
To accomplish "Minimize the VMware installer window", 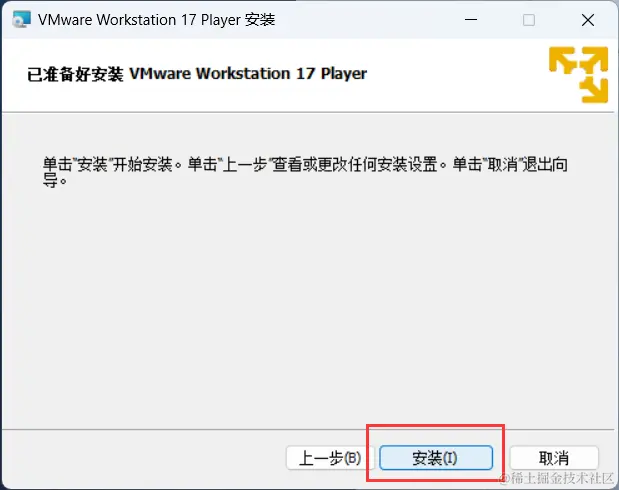I will click(471, 20).
